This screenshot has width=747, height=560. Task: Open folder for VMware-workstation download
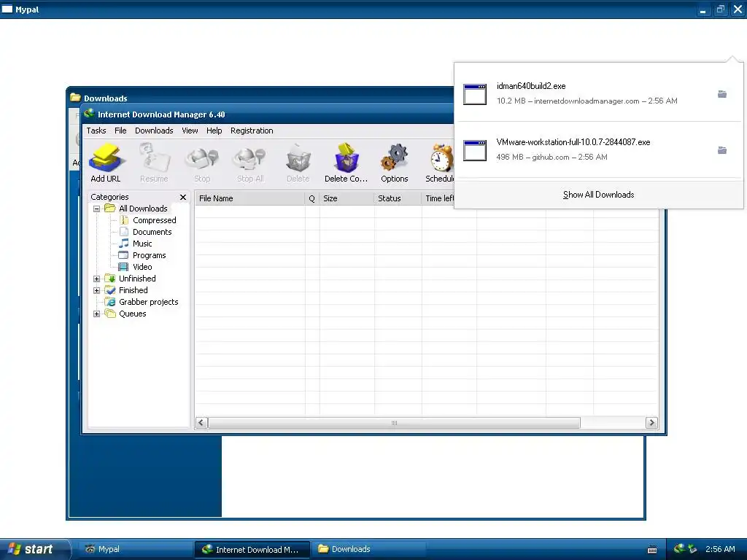click(x=722, y=150)
